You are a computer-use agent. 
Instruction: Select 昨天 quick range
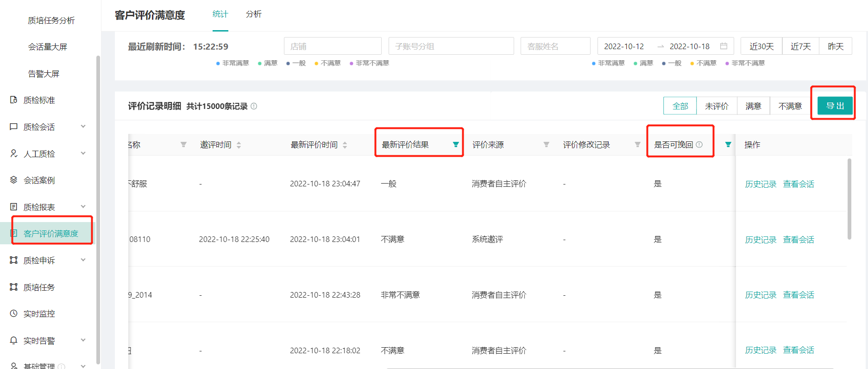[836, 46]
